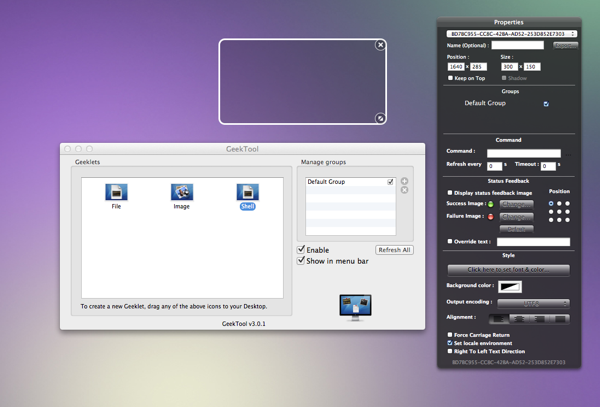Focus the Command input field
This screenshot has height=407, width=600.
[524, 153]
